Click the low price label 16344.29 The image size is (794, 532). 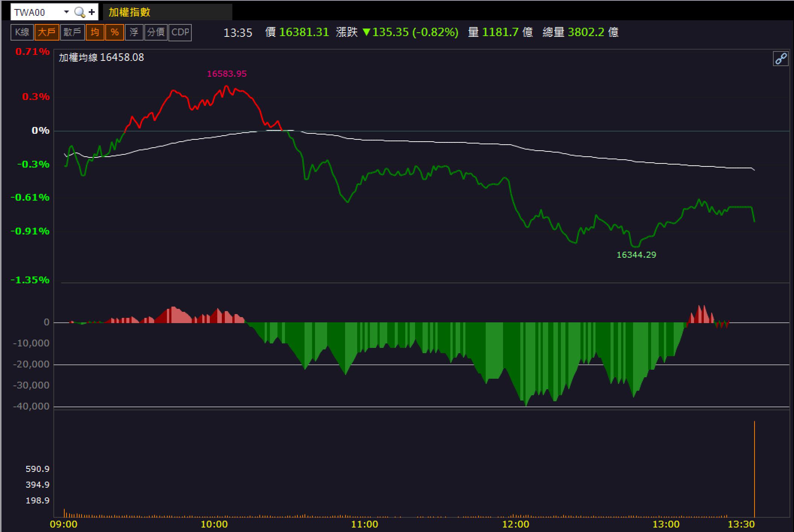(x=636, y=255)
